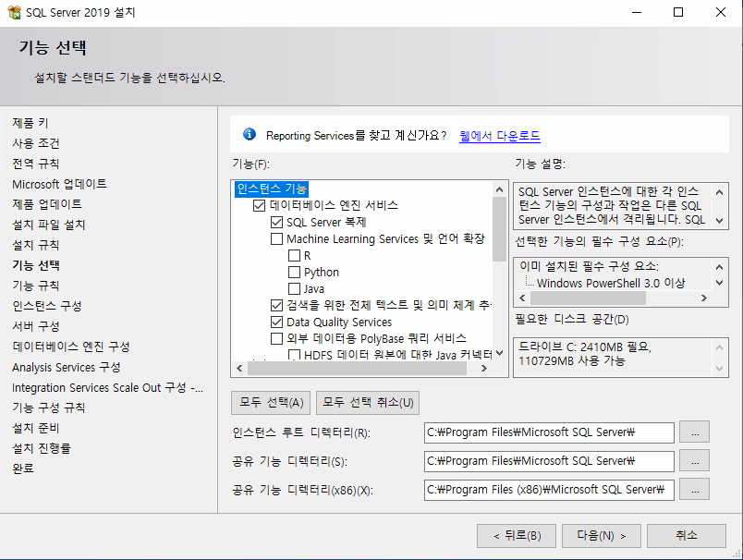
Task: Select Integration Services Scale Out 구성 step
Action: point(107,387)
